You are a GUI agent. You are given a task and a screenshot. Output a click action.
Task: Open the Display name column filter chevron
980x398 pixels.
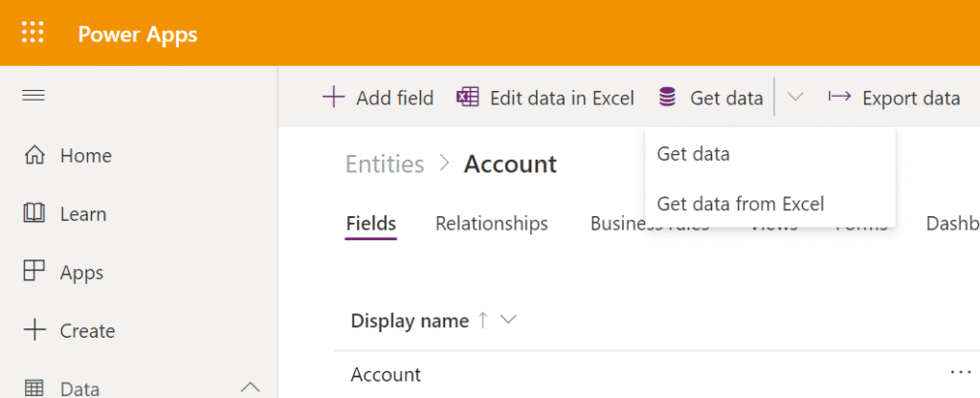click(509, 320)
